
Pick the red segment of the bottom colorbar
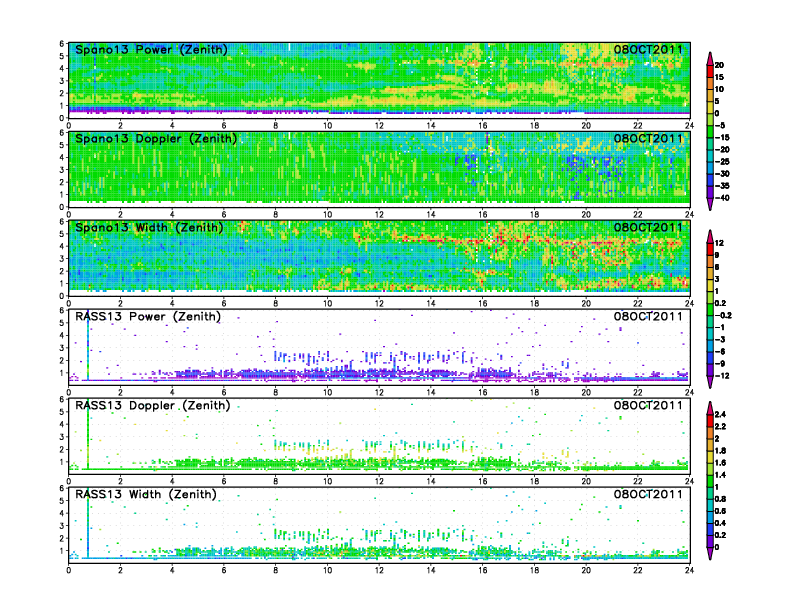(x=710, y=421)
